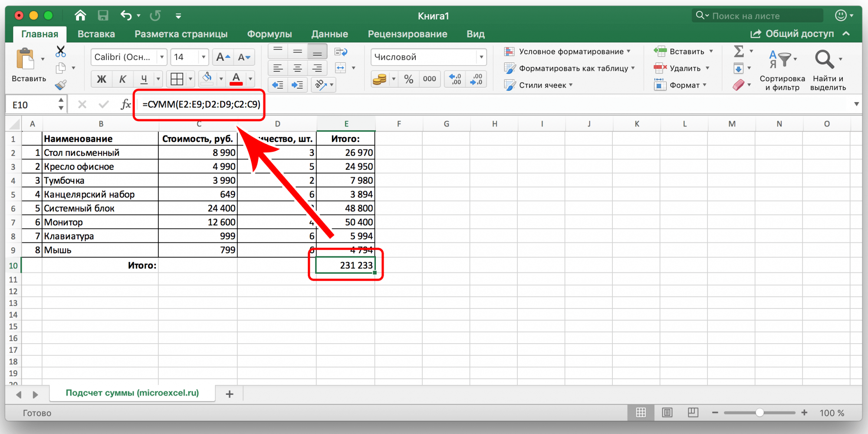Open the Формулы ribbon tab
Viewport: 868px width, 434px height.
(270, 34)
